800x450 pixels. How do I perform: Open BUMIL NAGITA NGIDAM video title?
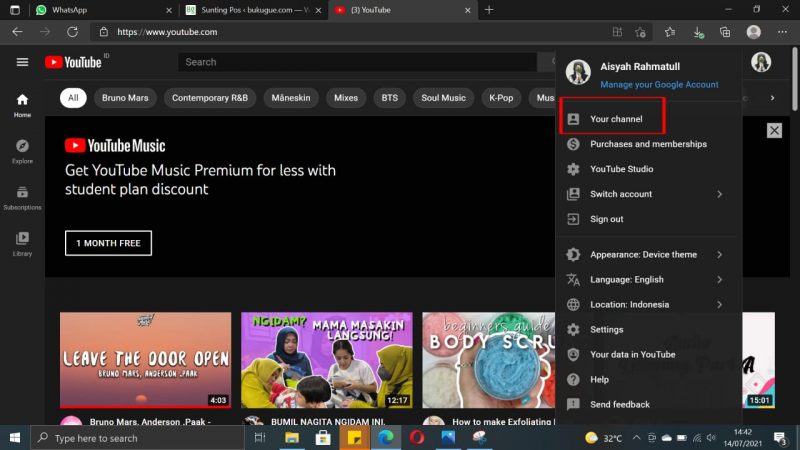[328, 422]
